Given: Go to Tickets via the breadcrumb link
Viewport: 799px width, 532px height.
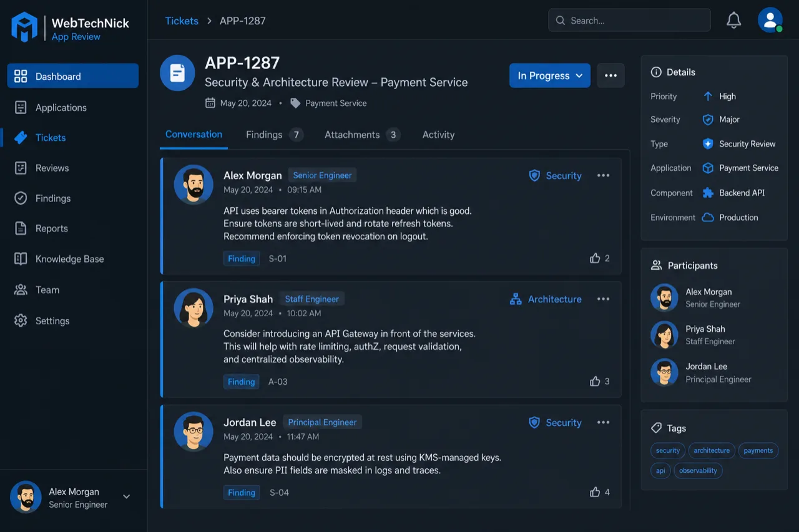Looking at the screenshot, I should (x=182, y=21).
